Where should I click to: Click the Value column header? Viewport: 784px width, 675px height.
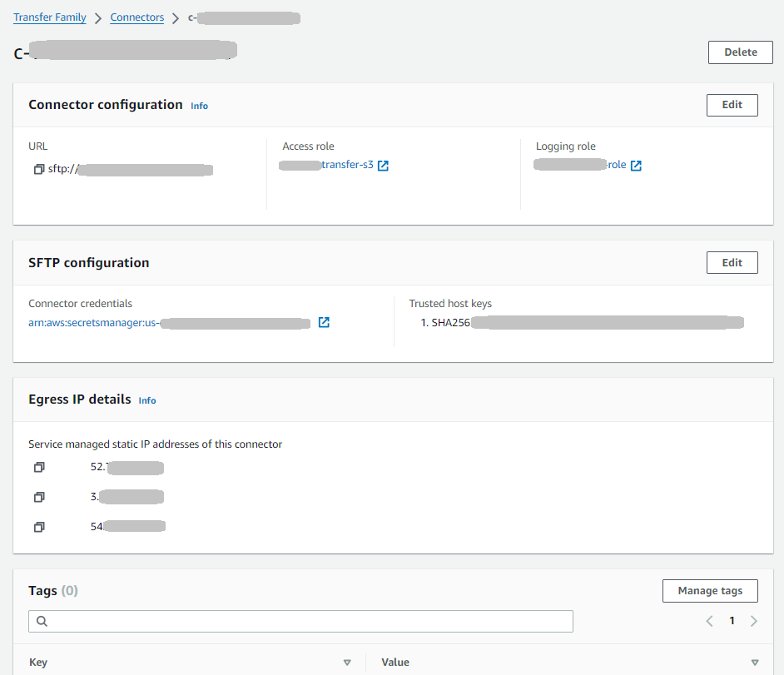[x=395, y=663]
